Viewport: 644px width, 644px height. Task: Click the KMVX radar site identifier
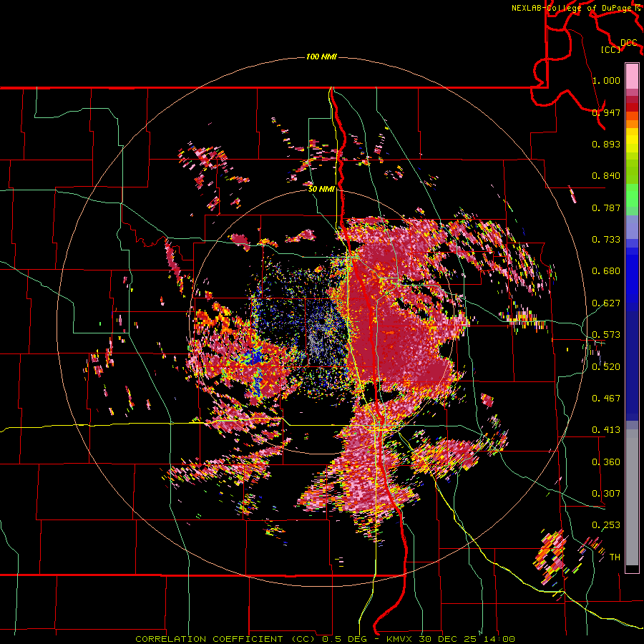[x=401, y=639]
